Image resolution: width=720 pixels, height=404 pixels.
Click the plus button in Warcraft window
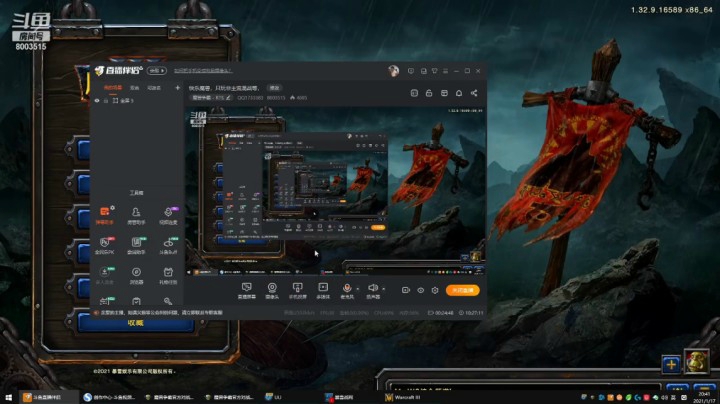click(671, 365)
